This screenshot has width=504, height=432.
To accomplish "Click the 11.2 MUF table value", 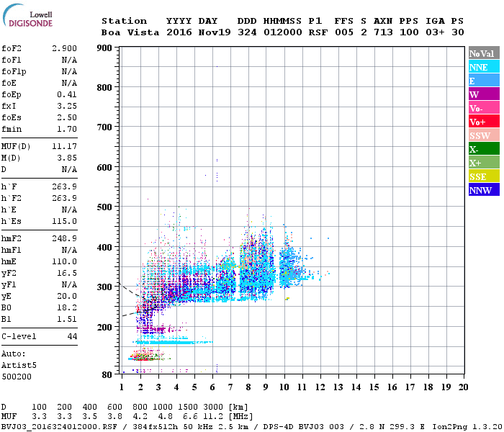I will pos(213,417).
